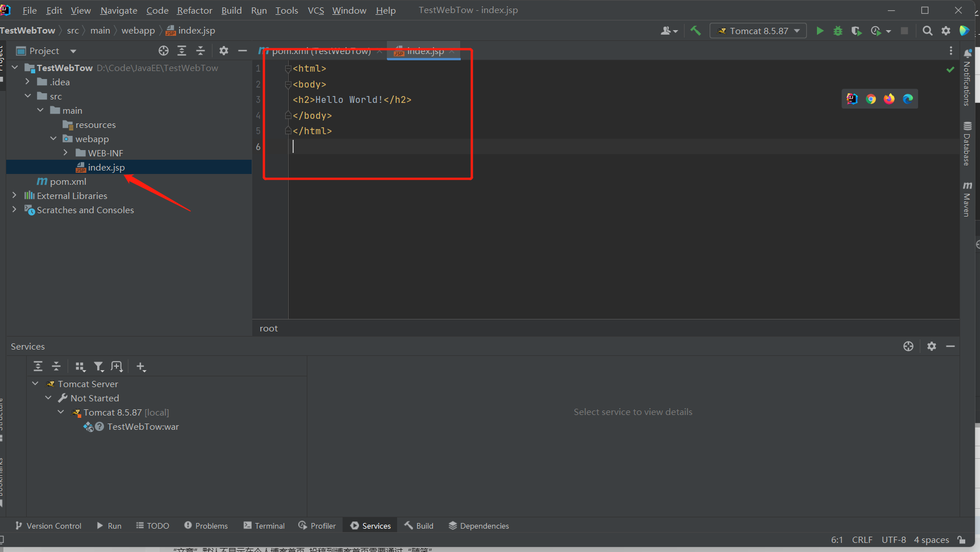Click the Add service plus icon
The width and height of the screenshot is (980, 552).
(141, 367)
